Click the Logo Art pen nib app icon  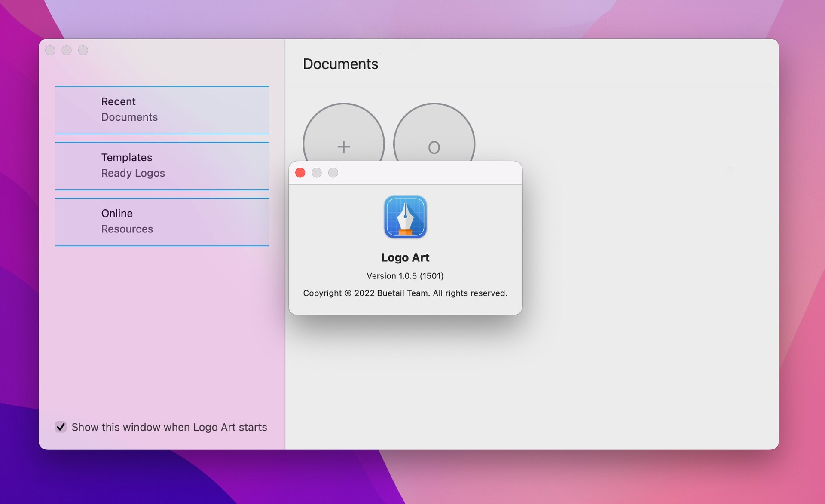point(405,217)
